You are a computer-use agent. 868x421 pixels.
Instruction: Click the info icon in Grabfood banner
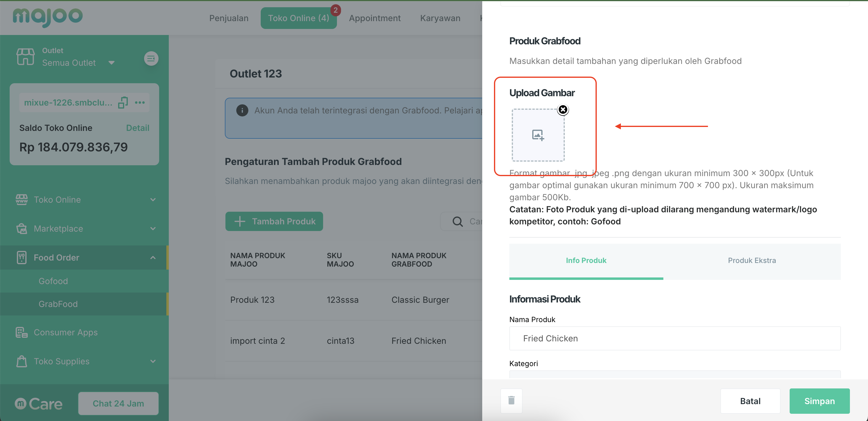(x=242, y=110)
